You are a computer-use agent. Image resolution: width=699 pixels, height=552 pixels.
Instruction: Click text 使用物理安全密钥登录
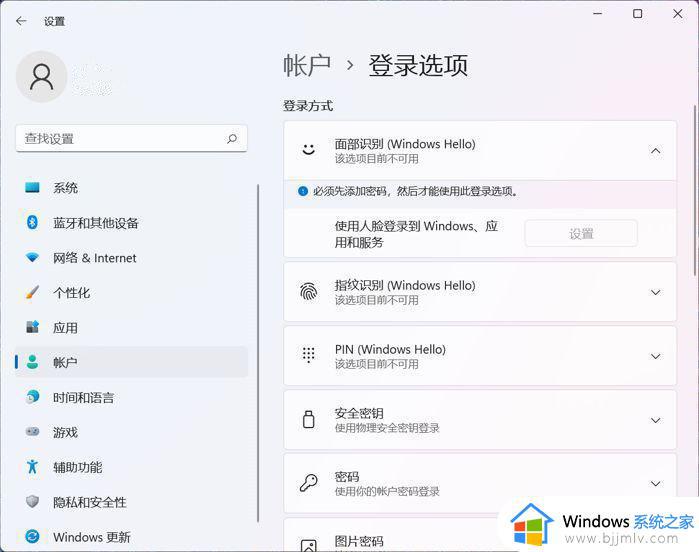point(387,428)
